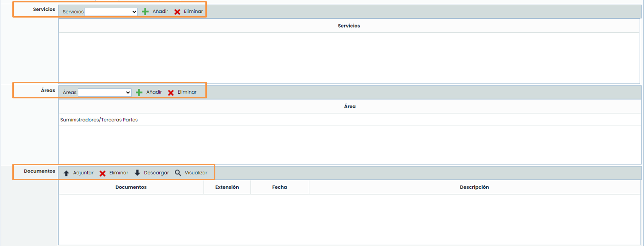Click the green plus icon beside Áreas dropdown
The height and width of the screenshot is (246, 644).
click(x=139, y=92)
